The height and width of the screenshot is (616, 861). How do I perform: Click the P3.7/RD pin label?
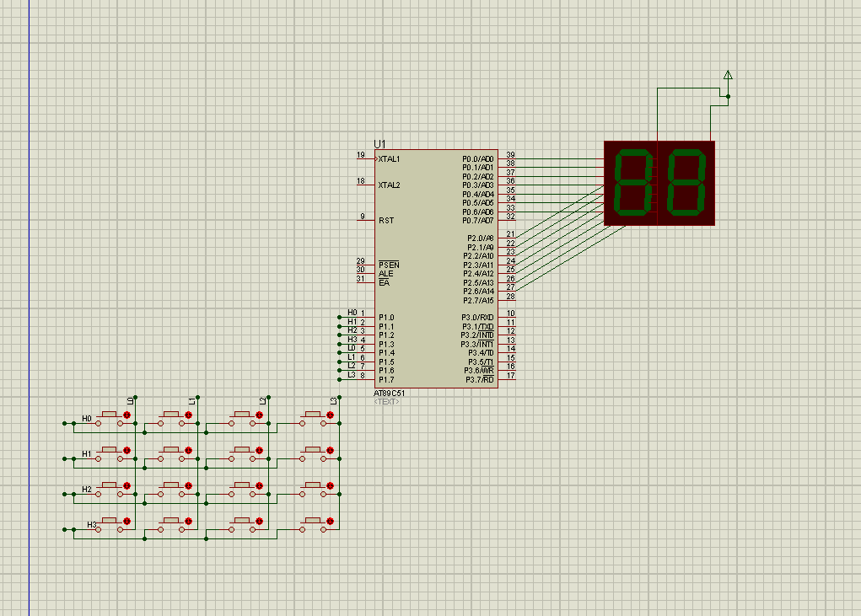tap(479, 379)
